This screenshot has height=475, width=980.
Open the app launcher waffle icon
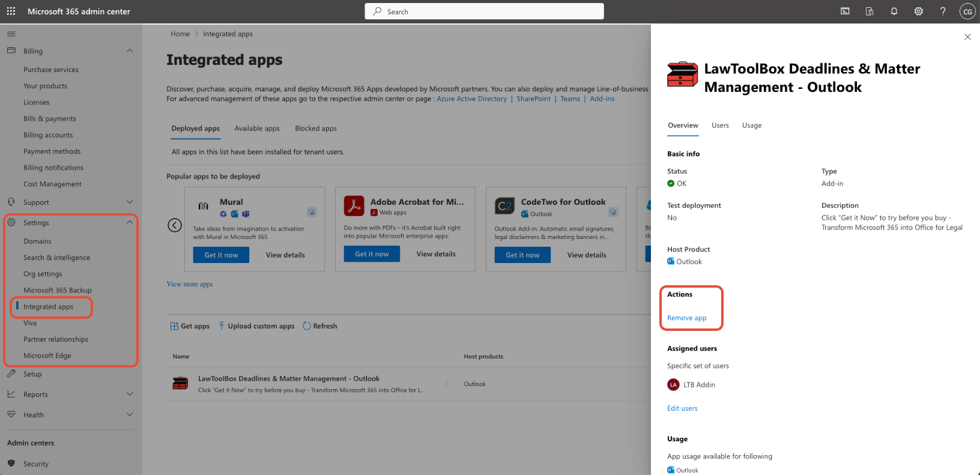click(11, 11)
